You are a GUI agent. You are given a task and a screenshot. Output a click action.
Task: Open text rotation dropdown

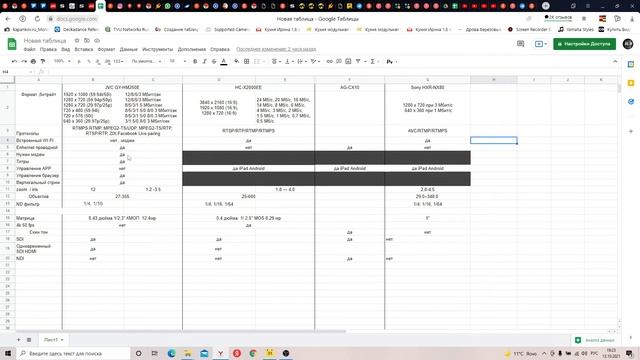(315, 62)
